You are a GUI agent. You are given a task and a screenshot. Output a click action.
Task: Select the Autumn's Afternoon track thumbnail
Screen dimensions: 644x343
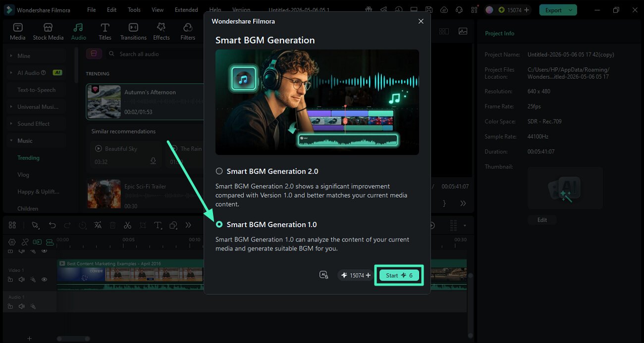click(104, 101)
